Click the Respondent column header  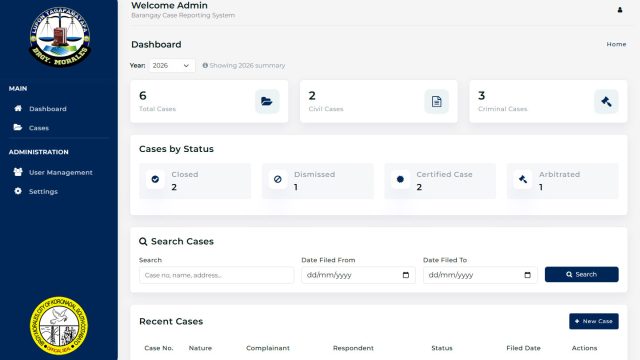353,348
